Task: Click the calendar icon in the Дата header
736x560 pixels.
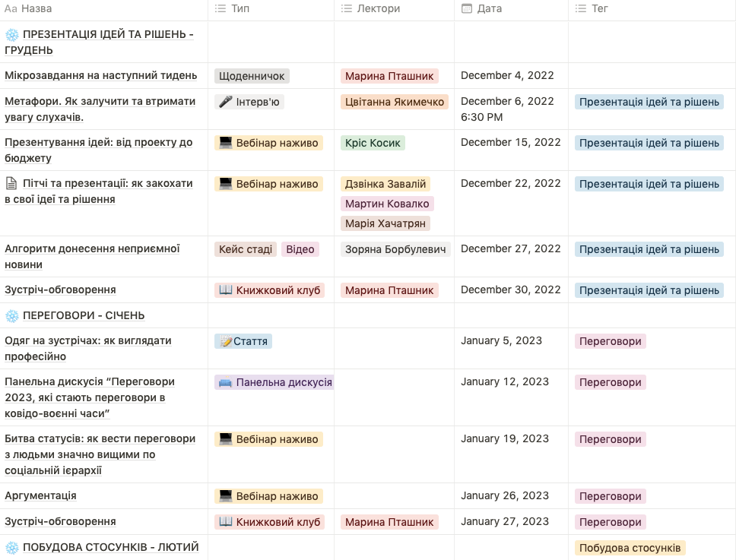Action: click(x=467, y=8)
